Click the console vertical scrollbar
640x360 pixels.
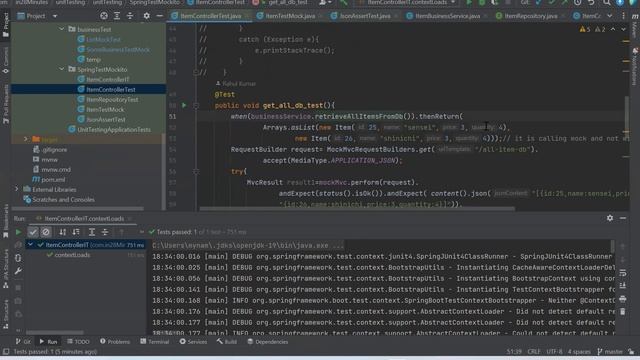point(612,247)
